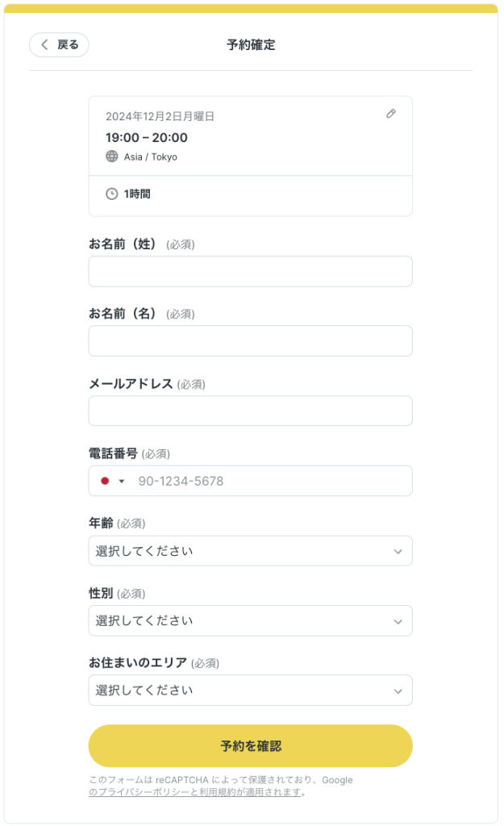Click the 電話番号 phone number input
Screen dimensions: 504x826
click(270, 481)
